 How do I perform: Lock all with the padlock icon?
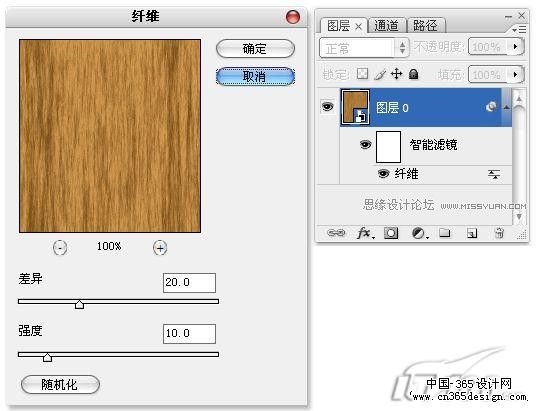pos(414,74)
